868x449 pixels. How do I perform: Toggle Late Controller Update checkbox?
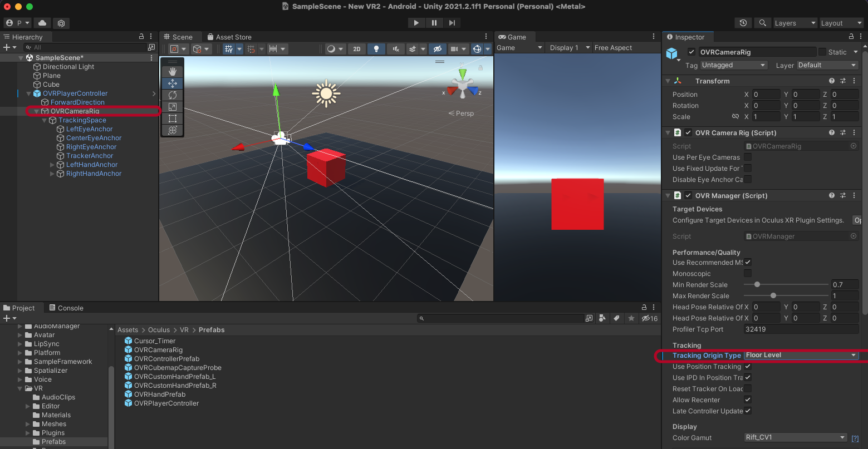748,411
